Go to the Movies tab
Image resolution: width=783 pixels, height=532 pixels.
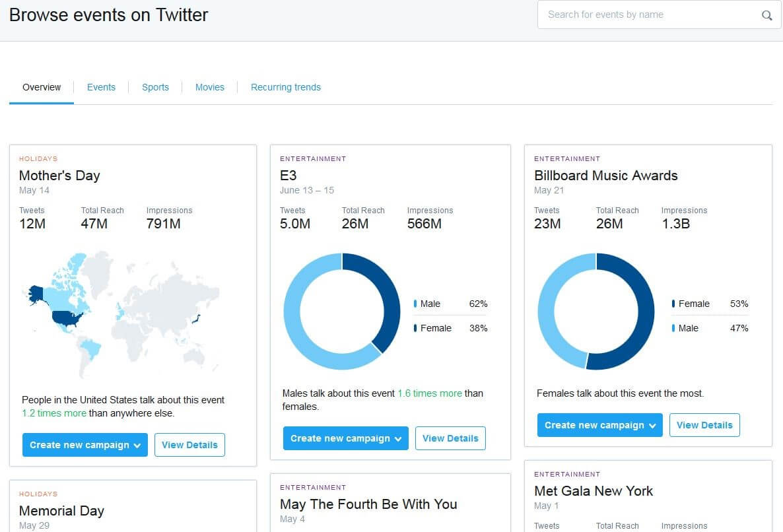tap(209, 87)
